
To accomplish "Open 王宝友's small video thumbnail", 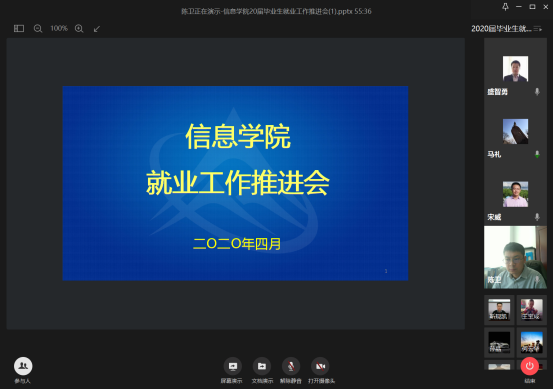I will pyautogui.click(x=531, y=310).
